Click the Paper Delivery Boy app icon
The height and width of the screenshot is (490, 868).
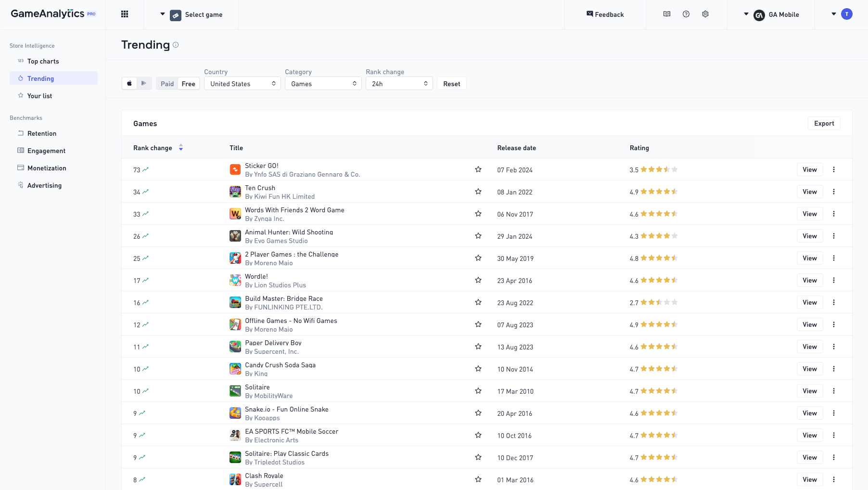click(x=235, y=347)
